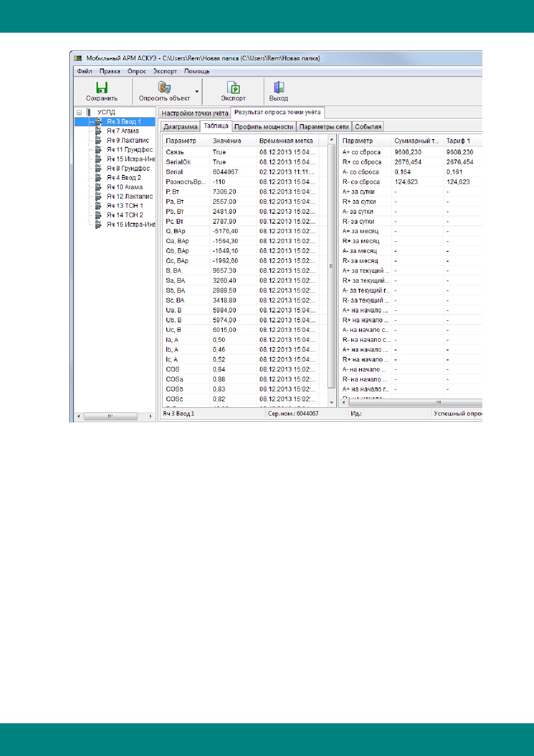
Task: Click the meter icon for Яч 3 Ввод 1
Action: 98,122
